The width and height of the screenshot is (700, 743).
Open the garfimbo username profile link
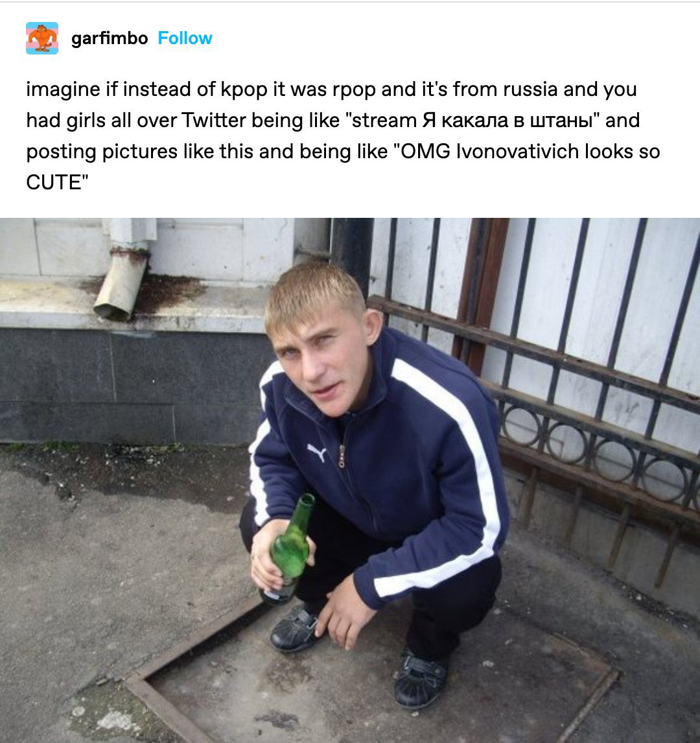coord(110,38)
